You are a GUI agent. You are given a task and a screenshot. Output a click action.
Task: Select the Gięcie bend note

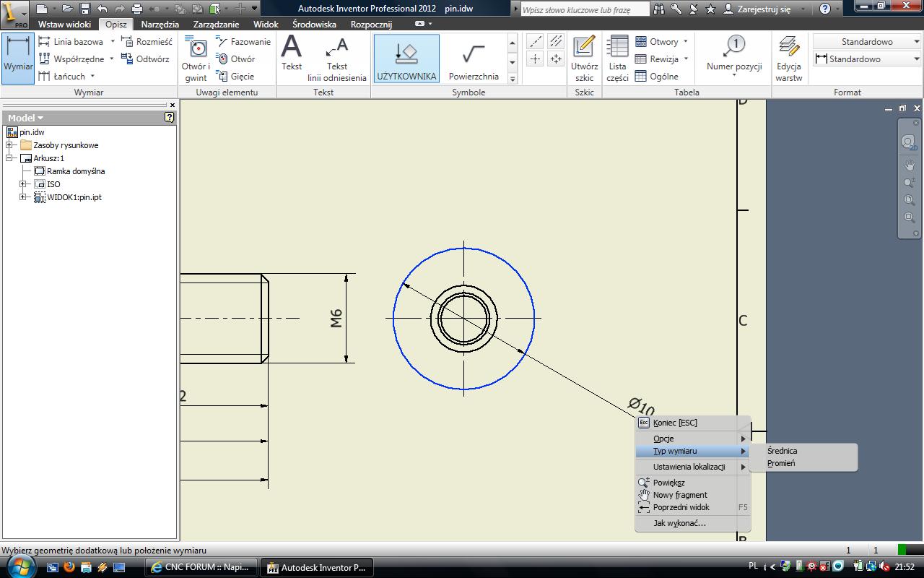235,77
